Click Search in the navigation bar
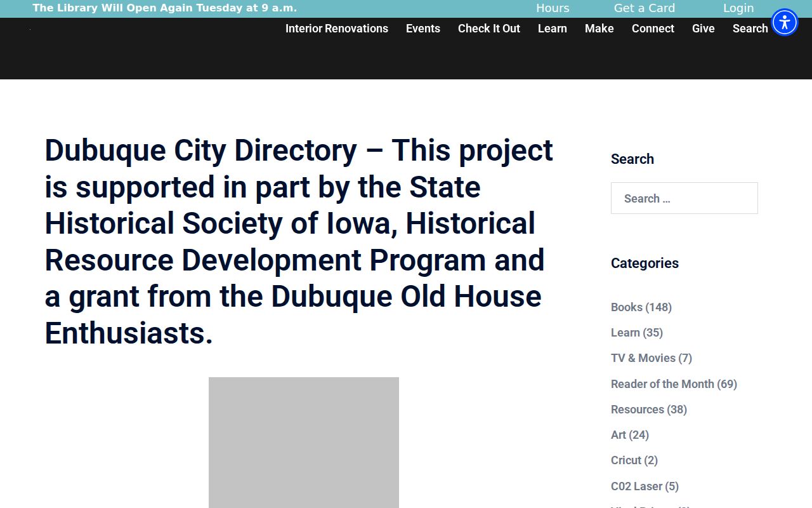The height and width of the screenshot is (508, 812). [x=750, y=29]
